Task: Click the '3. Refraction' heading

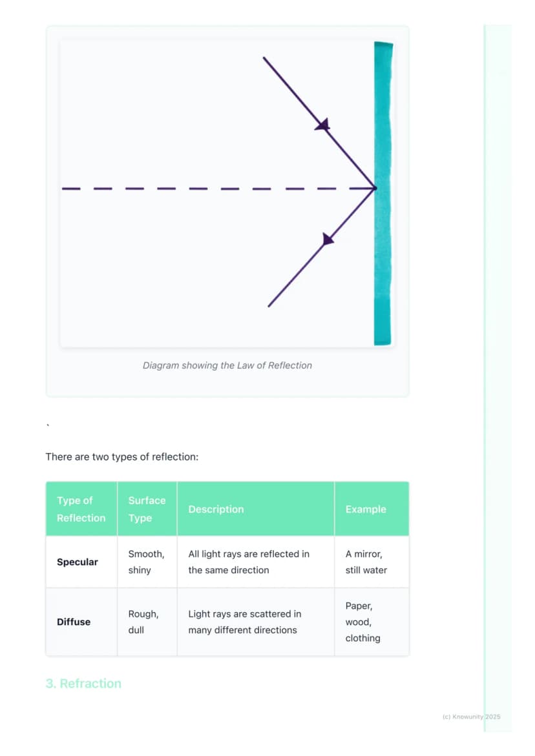Action: pyautogui.click(x=83, y=684)
